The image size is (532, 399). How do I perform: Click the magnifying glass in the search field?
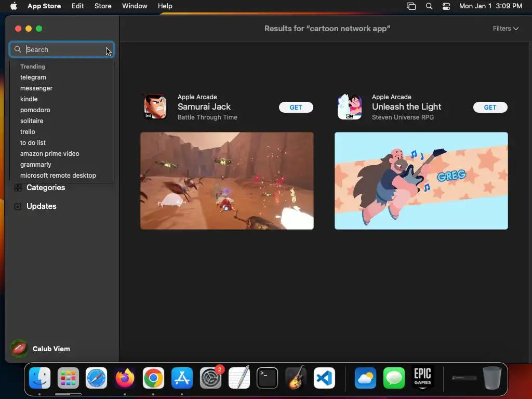(18, 49)
